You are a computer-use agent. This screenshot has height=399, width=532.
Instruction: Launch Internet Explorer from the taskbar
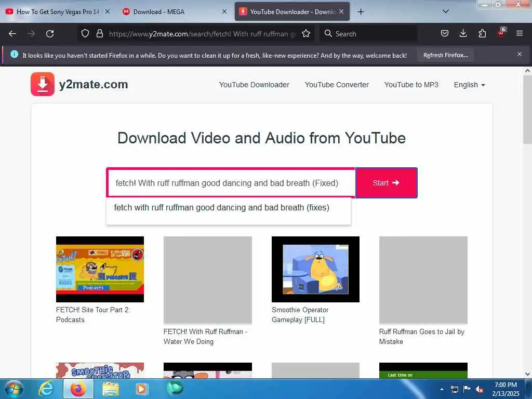(46, 389)
